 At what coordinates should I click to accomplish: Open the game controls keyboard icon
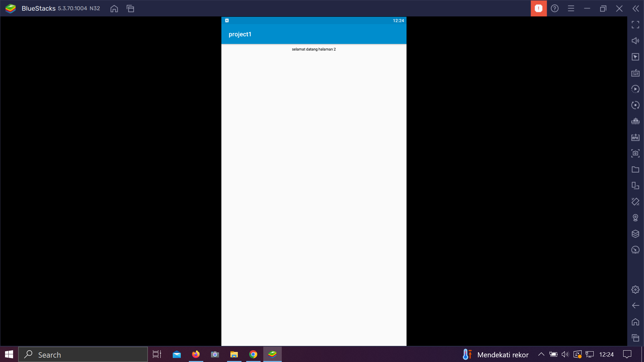(x=635, y=73)
